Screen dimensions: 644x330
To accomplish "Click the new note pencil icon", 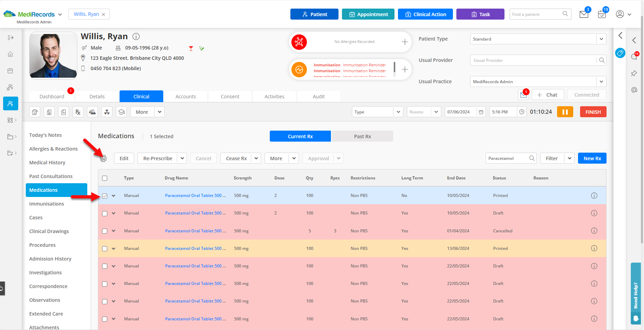I will click(35, 112).
